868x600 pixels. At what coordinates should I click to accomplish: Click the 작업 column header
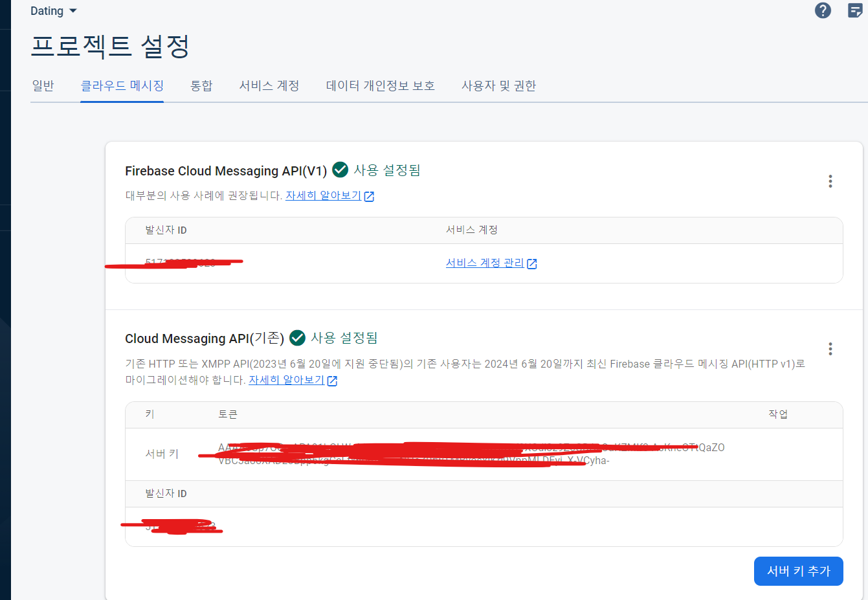coord(778,414)
